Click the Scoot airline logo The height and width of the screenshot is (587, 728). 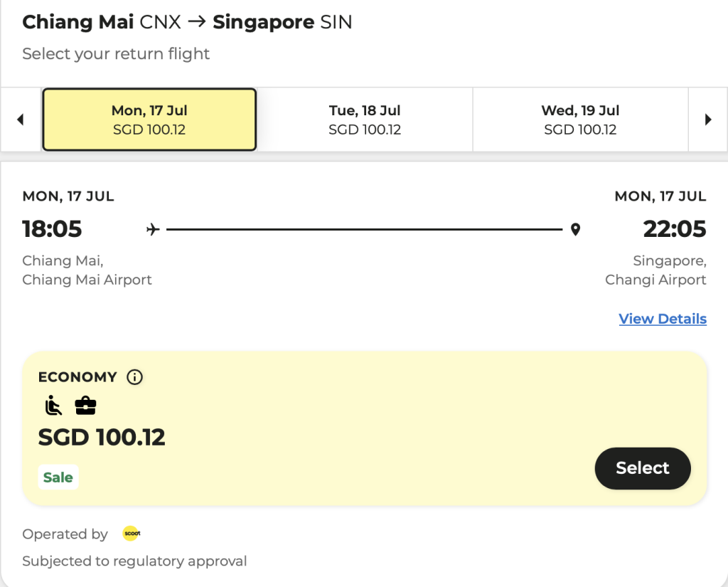tap(132, 534)
